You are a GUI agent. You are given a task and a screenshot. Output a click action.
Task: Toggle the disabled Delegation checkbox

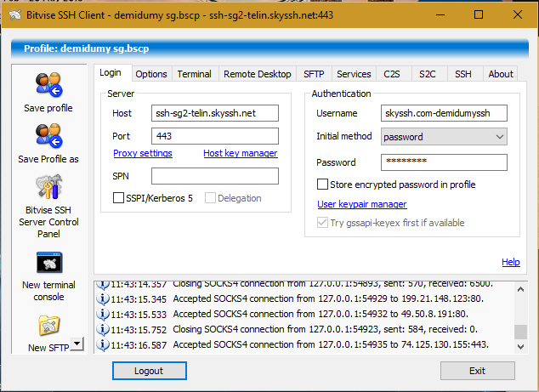coord(210,198)
